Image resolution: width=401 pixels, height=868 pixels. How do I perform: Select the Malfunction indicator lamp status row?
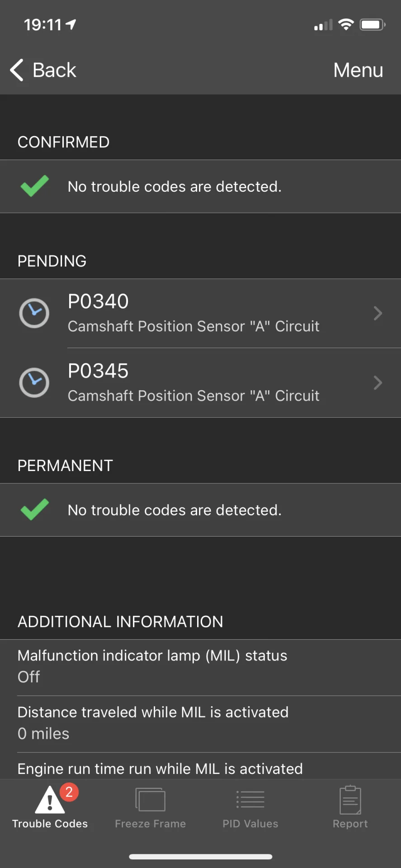point(200,668)
